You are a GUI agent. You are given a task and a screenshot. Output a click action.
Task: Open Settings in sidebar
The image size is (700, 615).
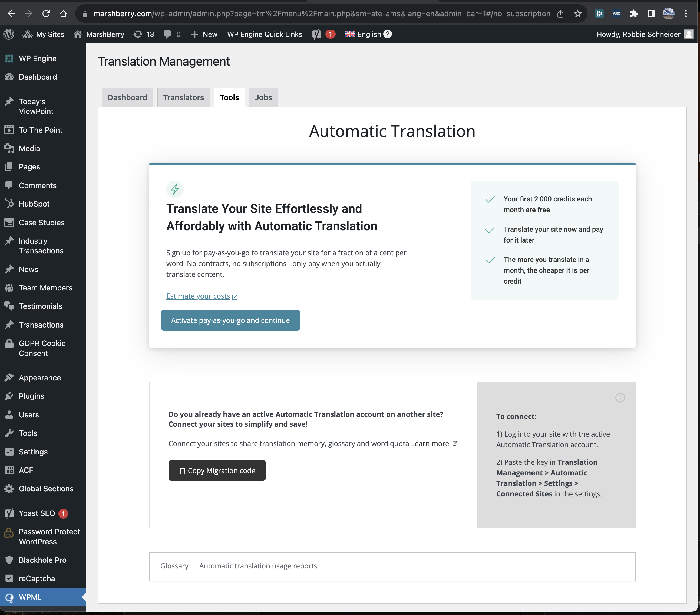(43, 452)
